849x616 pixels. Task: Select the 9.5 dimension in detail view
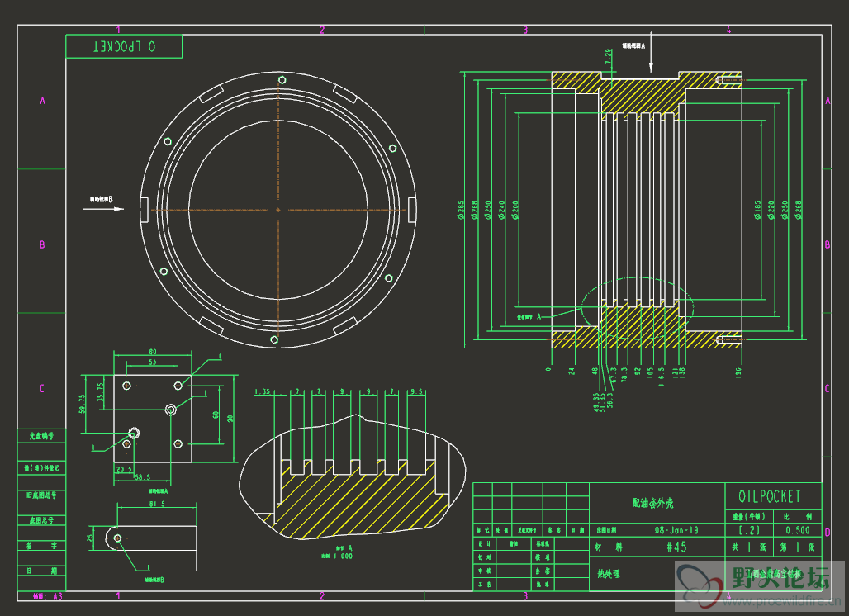[x=416, y=391]
